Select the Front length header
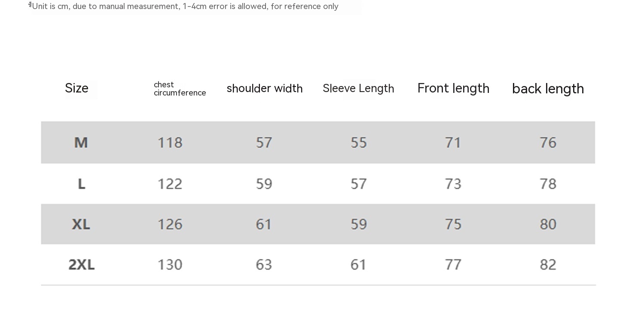644x317 pixels. tap(453, 89)
